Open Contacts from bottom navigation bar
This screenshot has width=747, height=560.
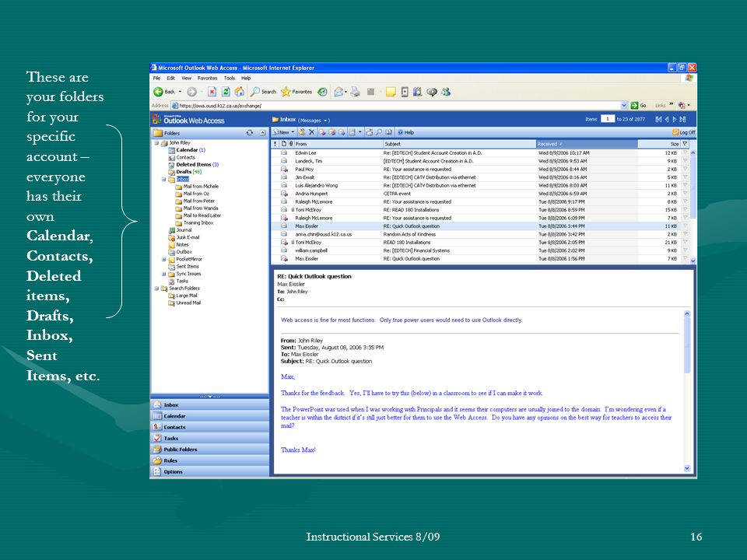click(x=209, y=427)
